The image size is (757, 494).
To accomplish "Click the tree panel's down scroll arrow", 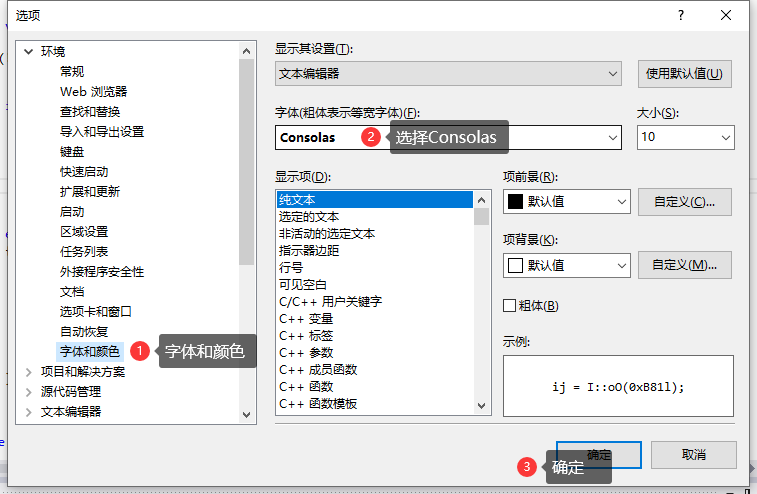I will pyautogui.click(x=246, y=414).
